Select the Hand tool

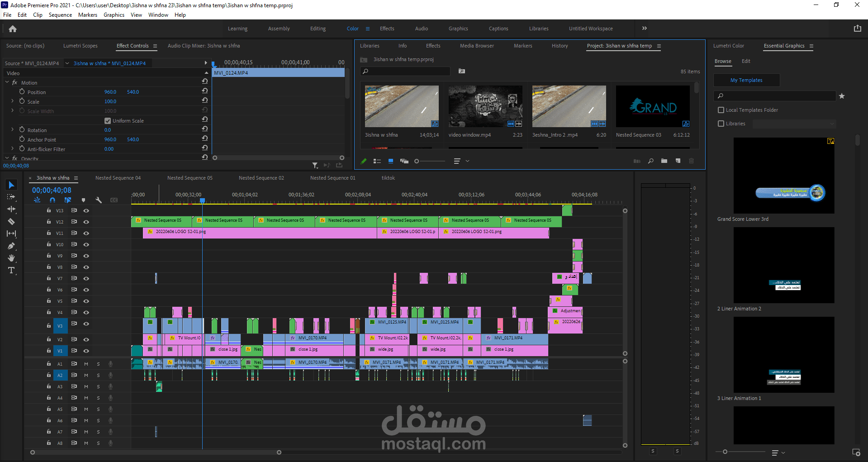pyautogui.click(x=11, y=258)
